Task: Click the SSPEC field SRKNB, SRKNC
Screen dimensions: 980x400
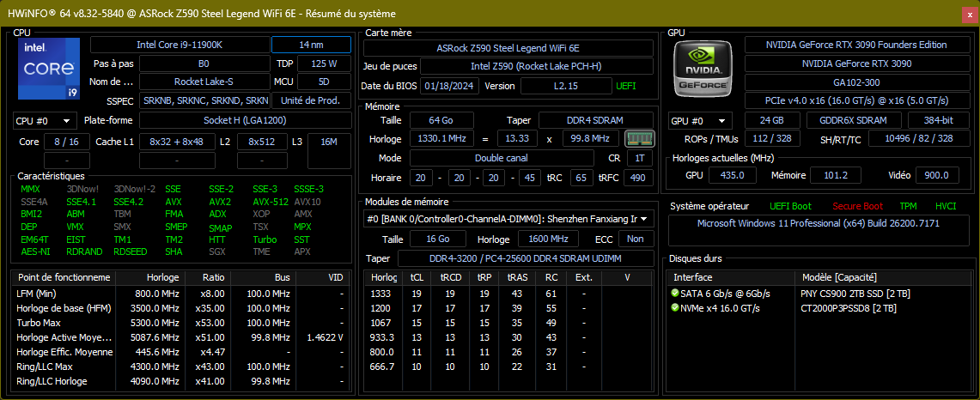Action: 205,100
